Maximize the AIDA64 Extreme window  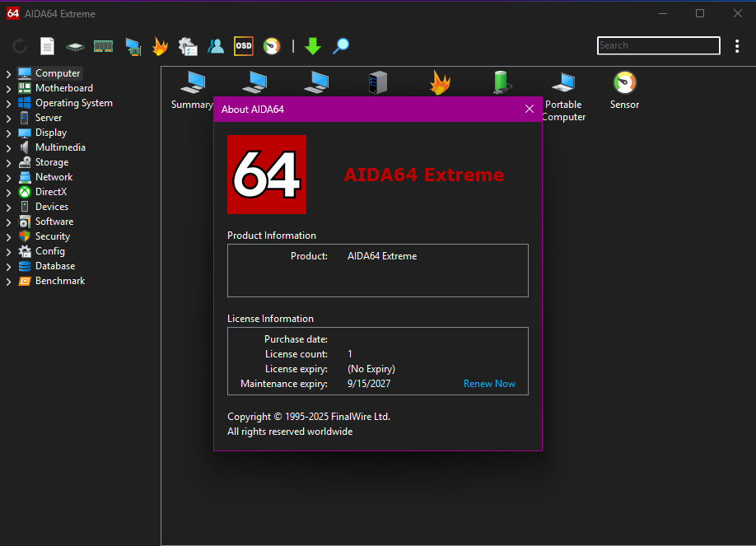point(700,13)
